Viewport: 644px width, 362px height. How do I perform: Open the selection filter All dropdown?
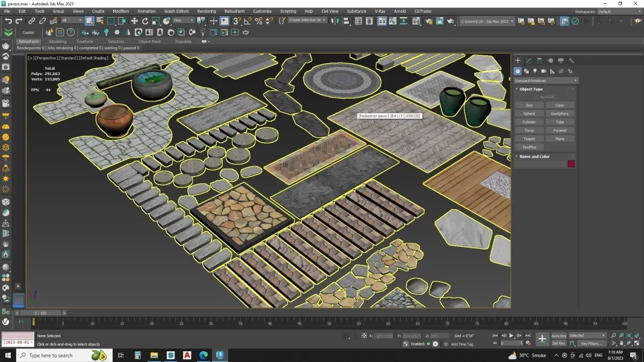72,21
